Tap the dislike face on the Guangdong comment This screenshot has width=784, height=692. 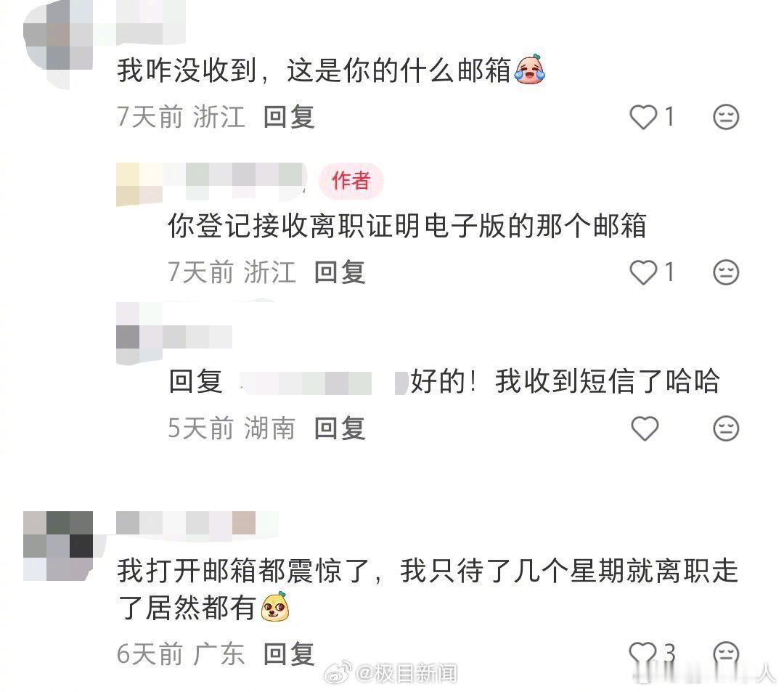click(x=725, y=654)
